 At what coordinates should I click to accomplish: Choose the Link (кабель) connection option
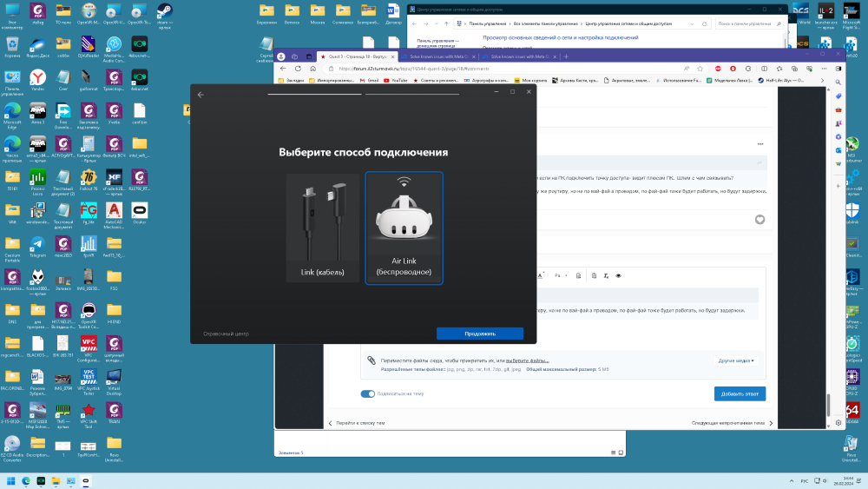click(x=323, y=228)
